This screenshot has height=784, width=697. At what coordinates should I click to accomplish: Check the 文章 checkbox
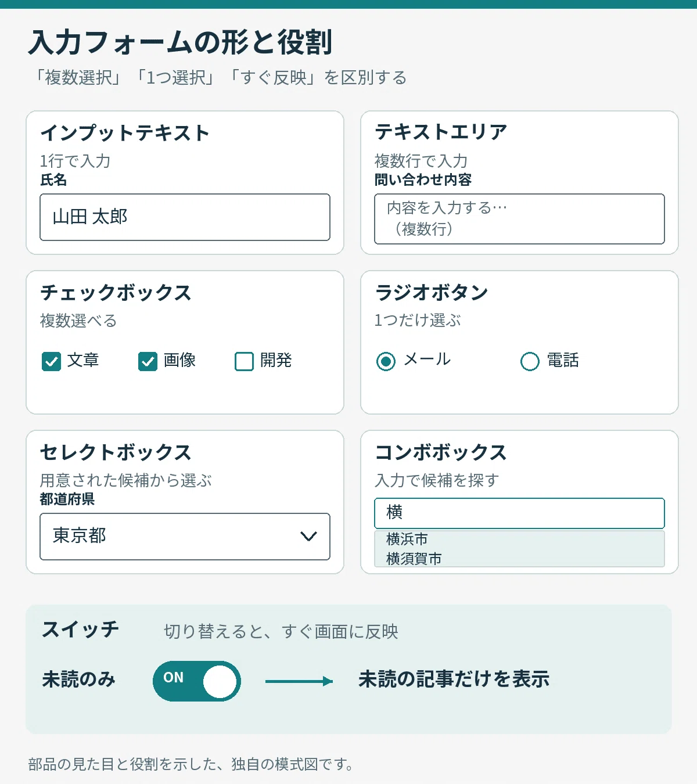[x=52, y=361]
